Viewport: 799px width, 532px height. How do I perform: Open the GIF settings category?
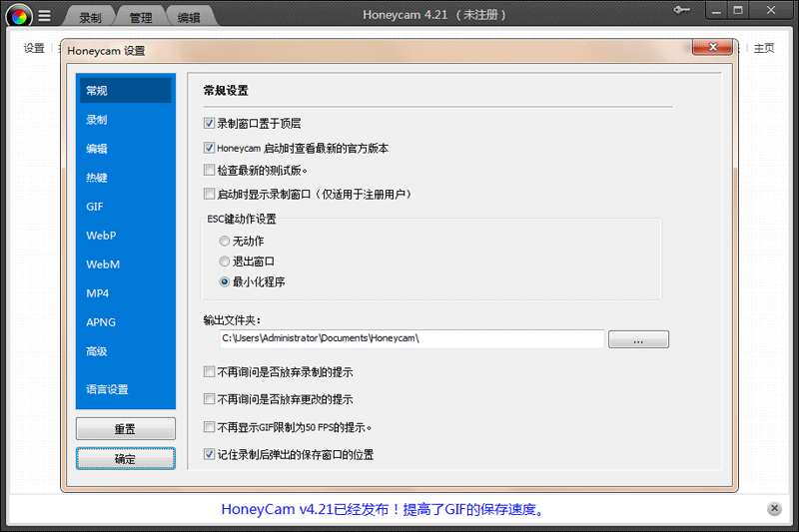pyautogui.click(x=95, y=207)
